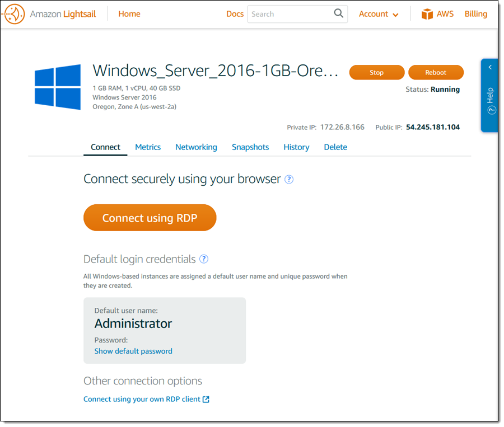Open the Help side tab

point(491,101)
